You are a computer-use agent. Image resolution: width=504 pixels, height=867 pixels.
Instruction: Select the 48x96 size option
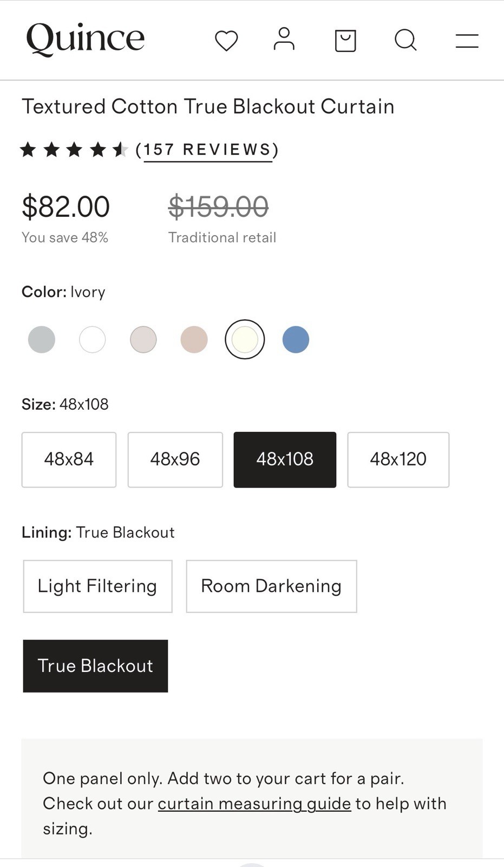pos(175,460)
